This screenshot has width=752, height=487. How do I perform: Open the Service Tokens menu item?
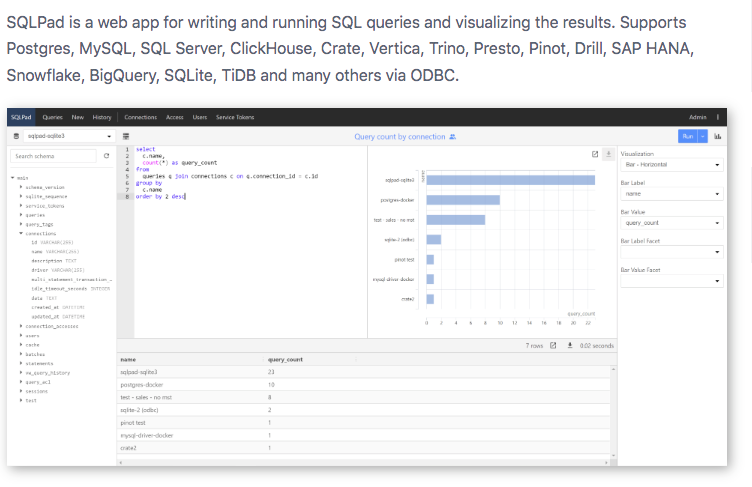[235, 117]
